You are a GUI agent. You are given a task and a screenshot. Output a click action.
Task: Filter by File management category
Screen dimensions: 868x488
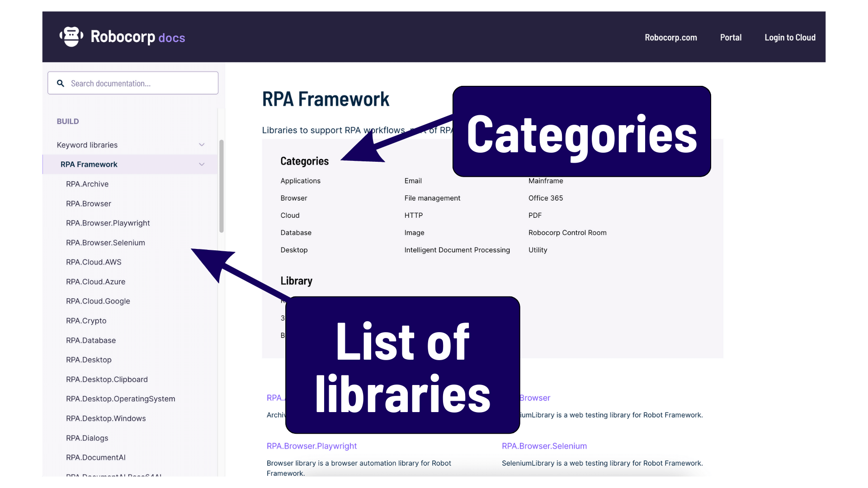(433, 198)
